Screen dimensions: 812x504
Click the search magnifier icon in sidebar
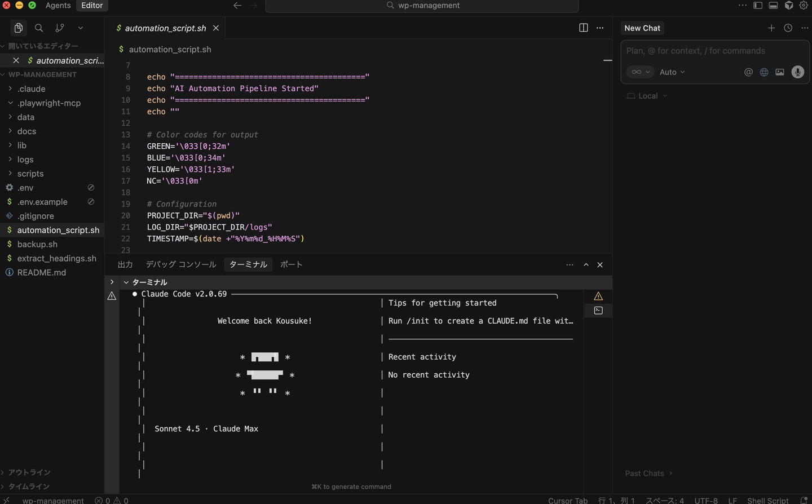39,28
